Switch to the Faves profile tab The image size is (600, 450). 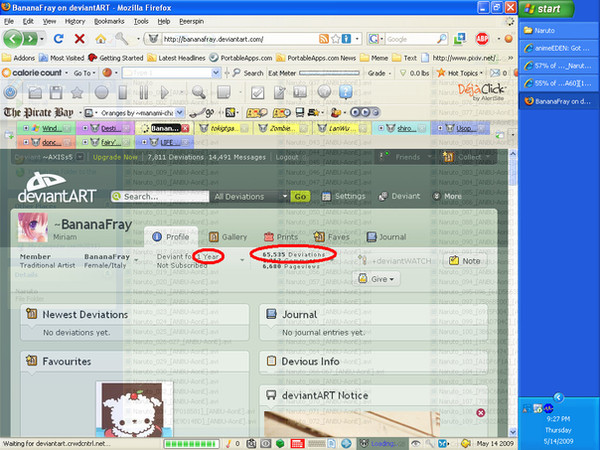point(331,237)
